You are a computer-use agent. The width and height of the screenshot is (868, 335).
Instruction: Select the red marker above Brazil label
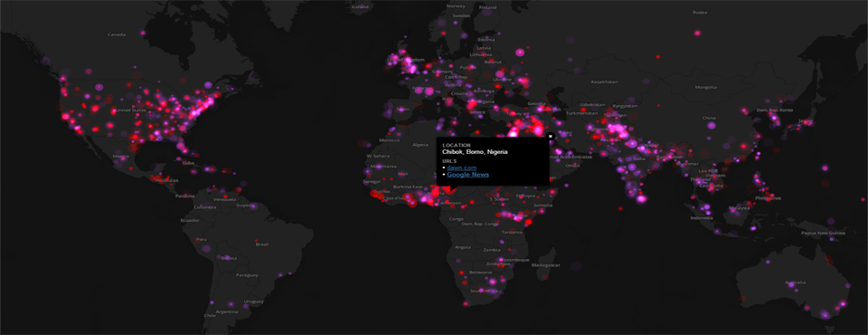[256, 241]
